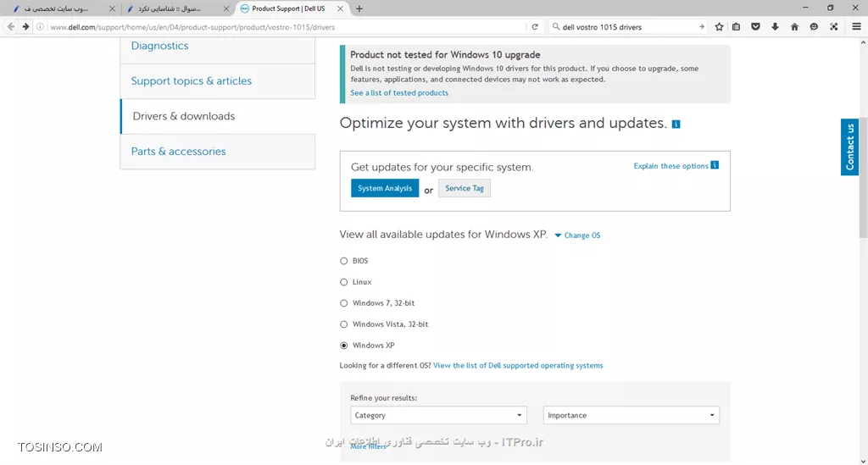This screenshot has width=868, height=465.
Task: Open Pocket icon in toolbar
Action: (x=755, y=26)
